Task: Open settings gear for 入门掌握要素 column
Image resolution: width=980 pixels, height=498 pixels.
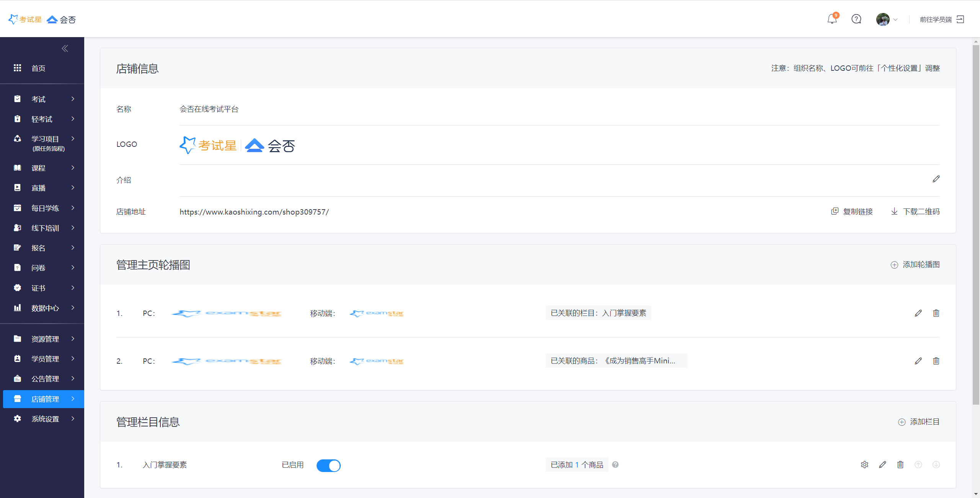Action: tap(864, 465)
